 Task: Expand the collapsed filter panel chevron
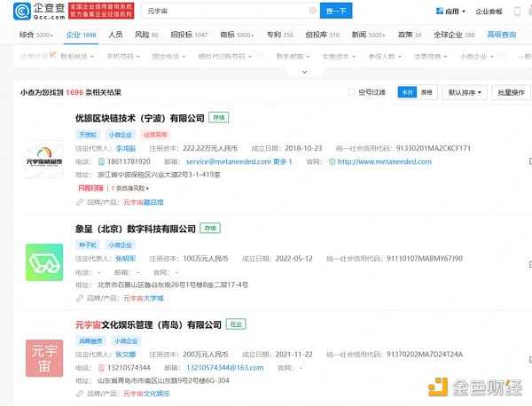point(305,72)
